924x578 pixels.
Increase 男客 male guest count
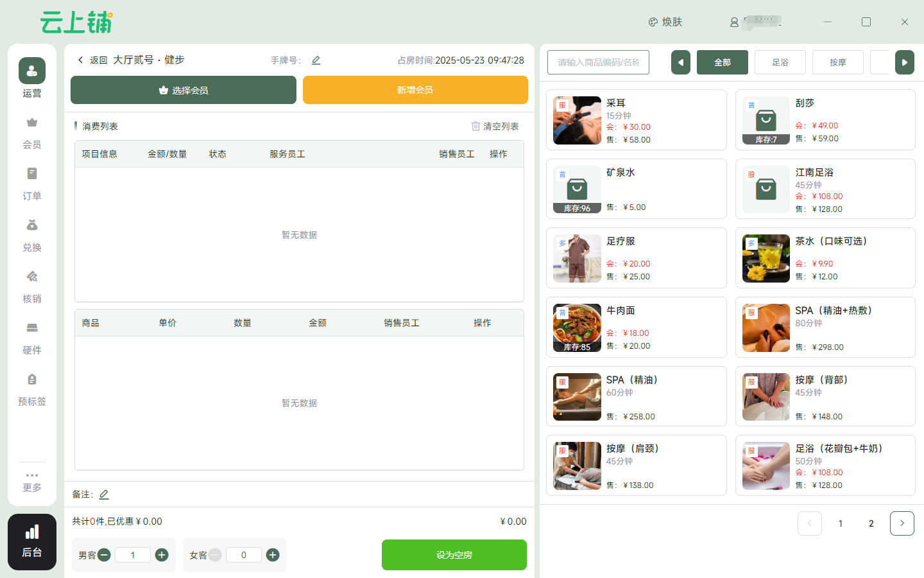pyautogui.click(x=162, y=555)
